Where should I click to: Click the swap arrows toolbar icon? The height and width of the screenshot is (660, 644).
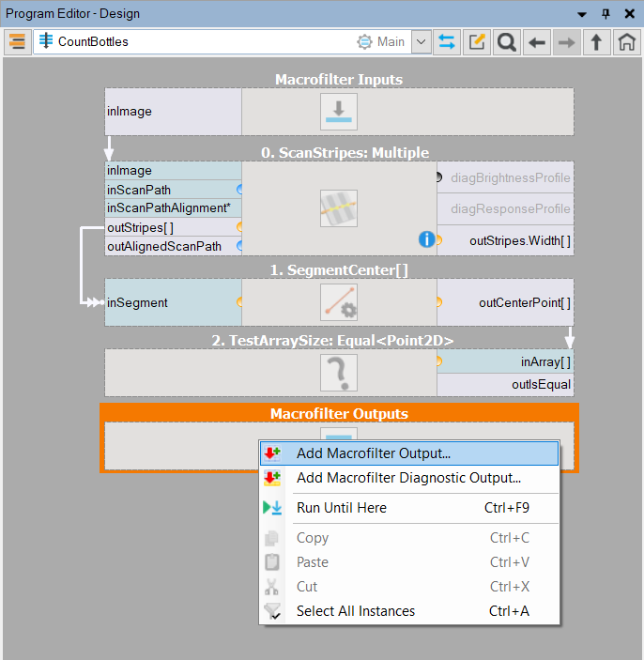[448, 42]
